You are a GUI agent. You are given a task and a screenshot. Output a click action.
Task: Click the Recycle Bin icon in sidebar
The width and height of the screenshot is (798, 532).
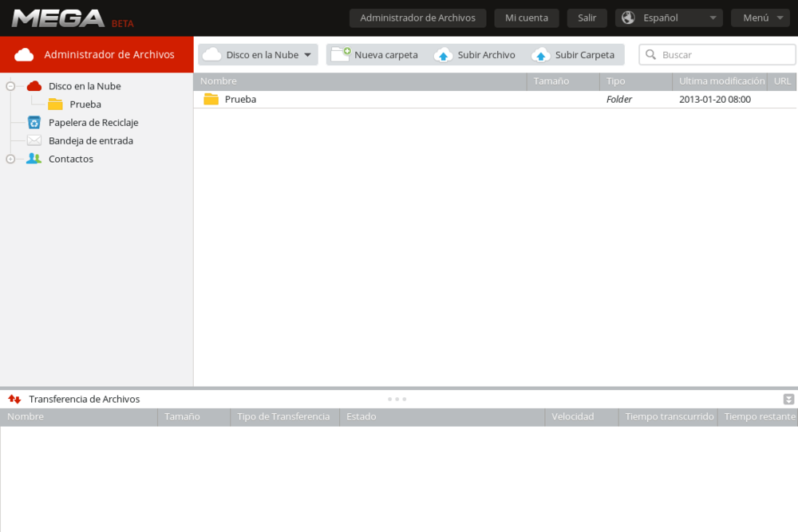34,122
